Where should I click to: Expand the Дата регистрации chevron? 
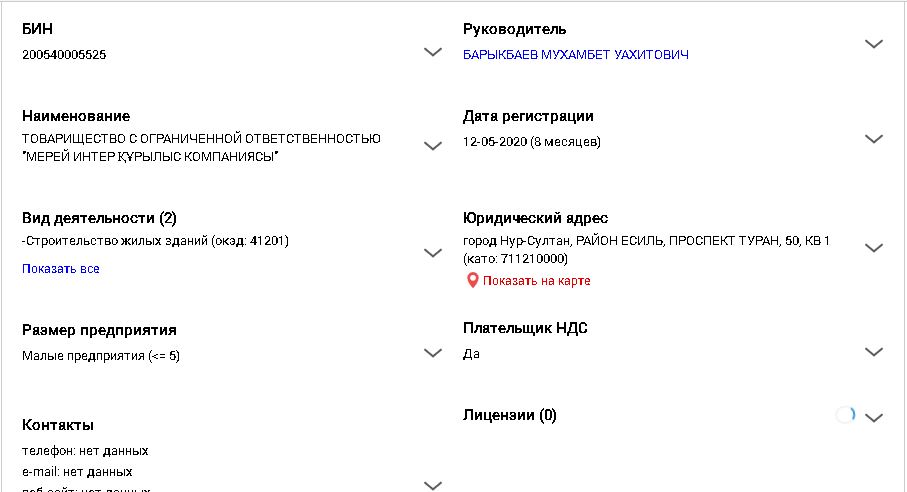tap(873, 139)
